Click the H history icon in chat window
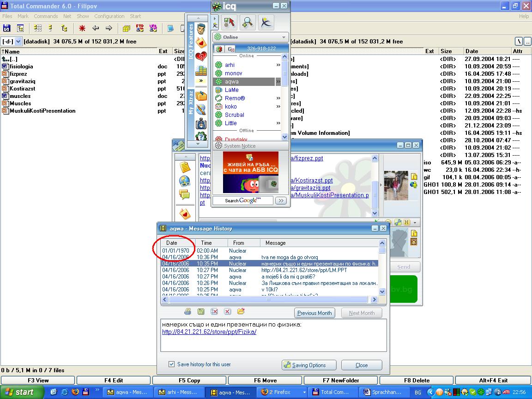532x399 pixels. [406, 223]
